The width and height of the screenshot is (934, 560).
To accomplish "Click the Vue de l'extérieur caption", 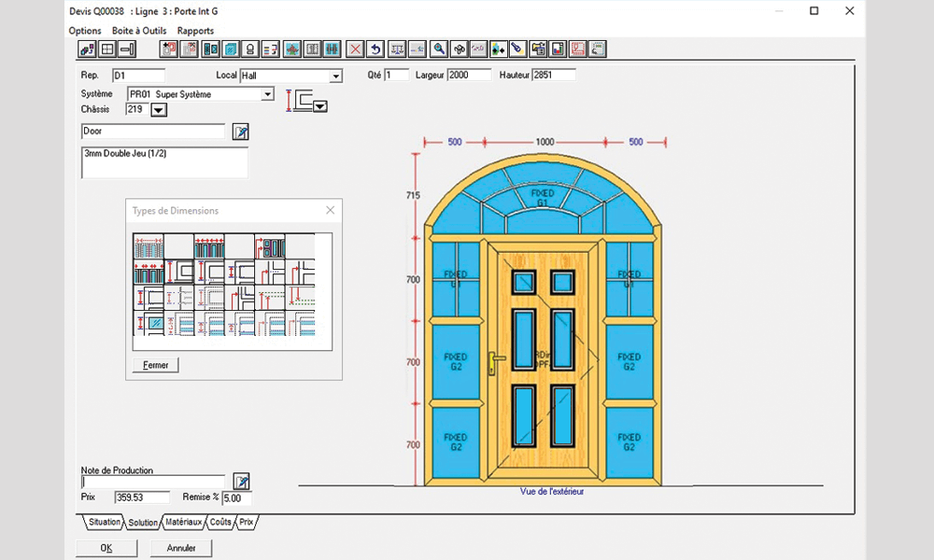I will 552,492.
